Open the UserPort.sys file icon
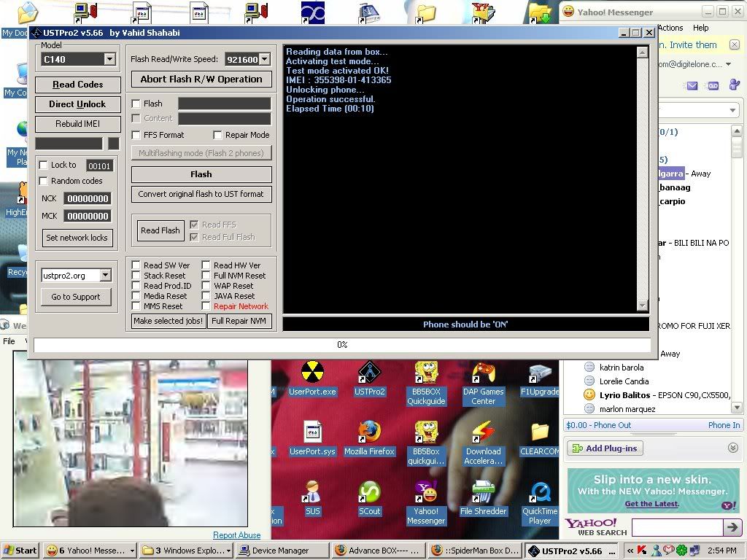The image size is (747, 560). point(312,438)
